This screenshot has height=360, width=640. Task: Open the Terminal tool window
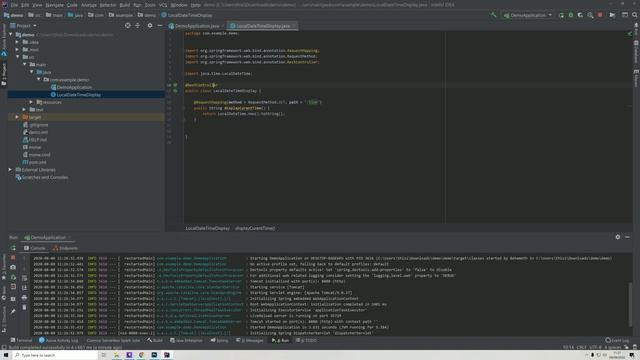click(x=21, y=340)
